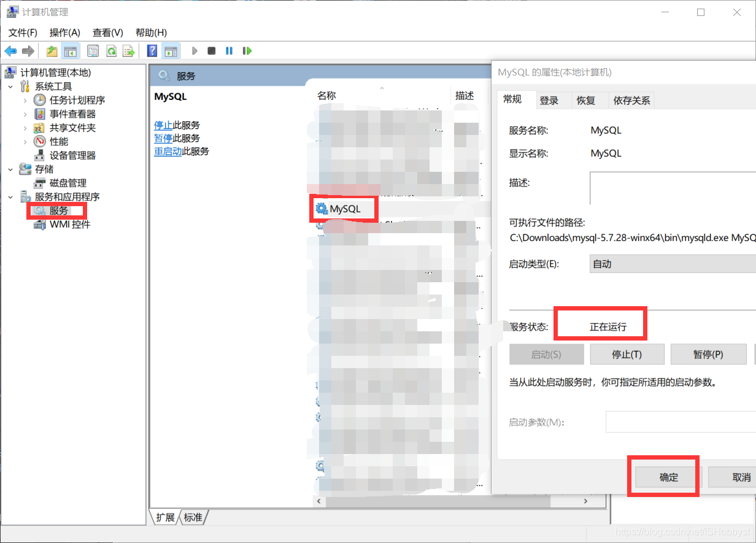
Task: Select 服务和应用程序 tree node
Action: 67,197
